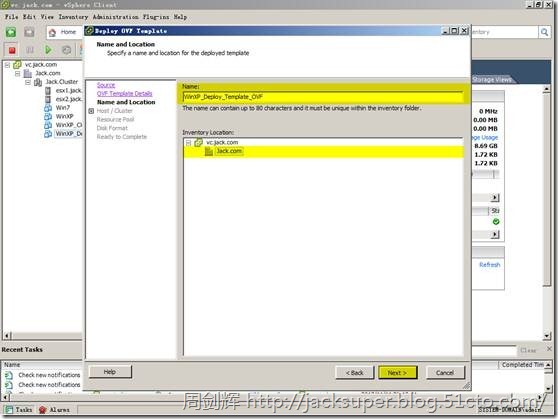This screenshot has width=558, height=419.
Task: Open the File menu
Action: coord(11,17)
